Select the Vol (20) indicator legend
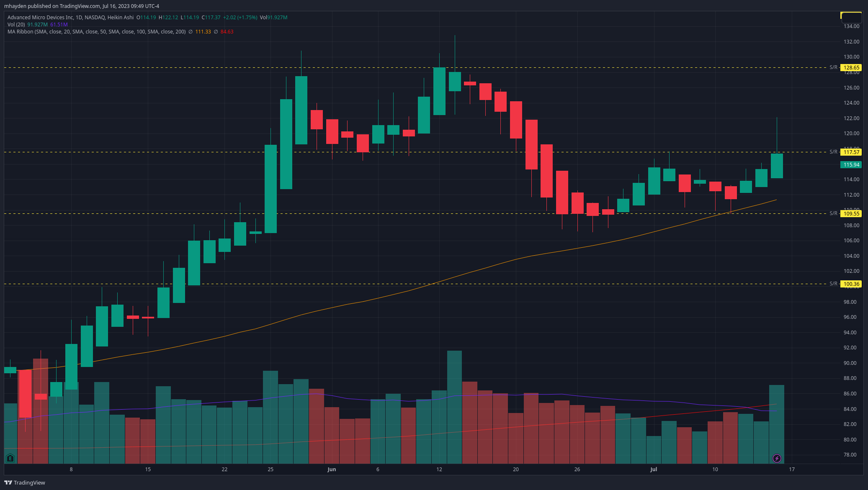 click(x=16, y=25)
